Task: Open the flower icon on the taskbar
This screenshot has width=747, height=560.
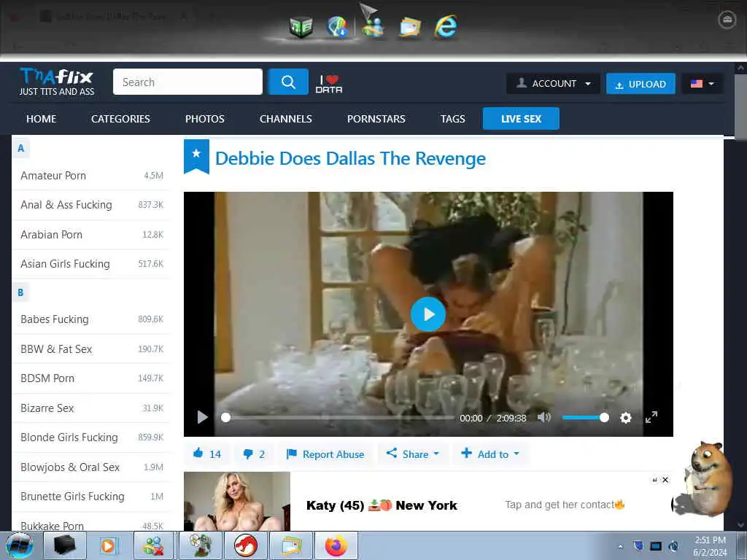Action: (x=200, y=545)
